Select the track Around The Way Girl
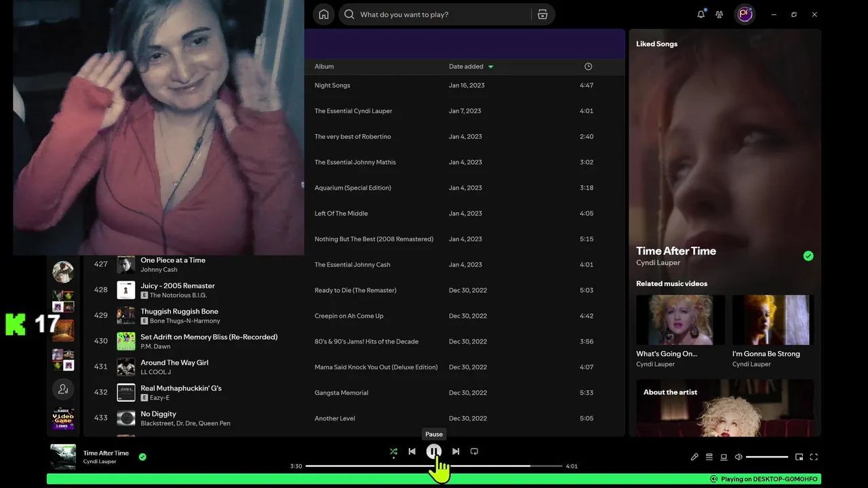868x488 pixels. 174,363
